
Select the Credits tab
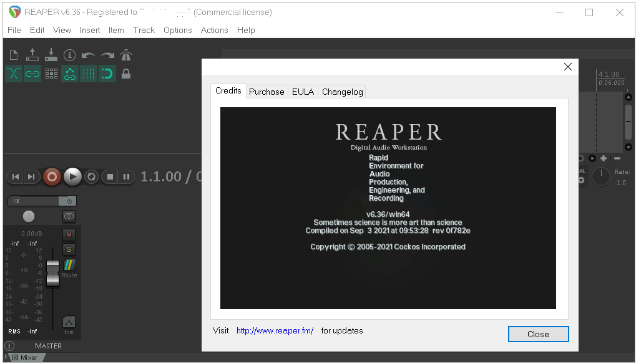point(228,91)
